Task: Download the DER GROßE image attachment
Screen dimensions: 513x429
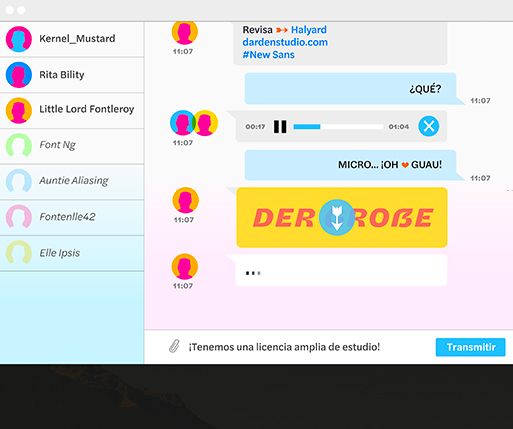Action: click(x=337, y=217)
